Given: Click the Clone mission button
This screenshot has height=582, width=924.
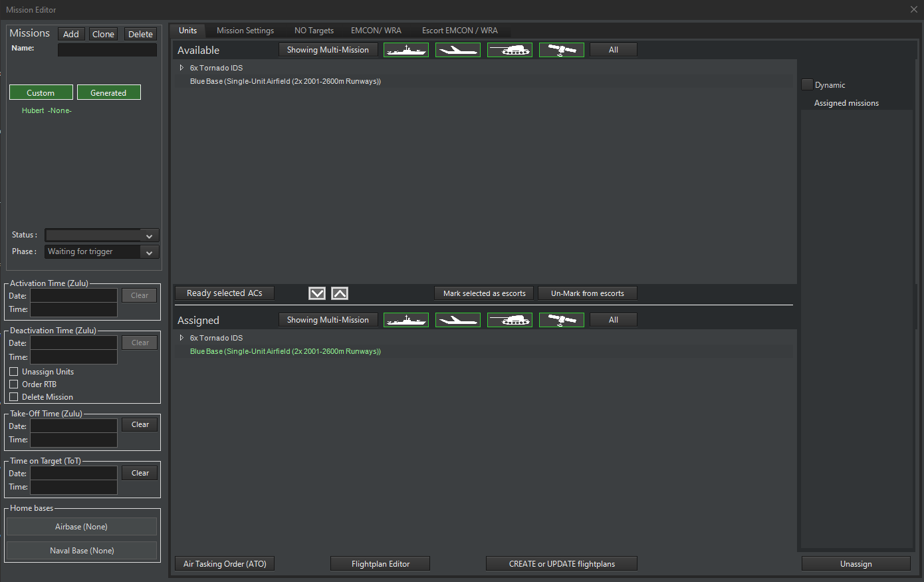Looking at the screenshot, I should 103,34.
